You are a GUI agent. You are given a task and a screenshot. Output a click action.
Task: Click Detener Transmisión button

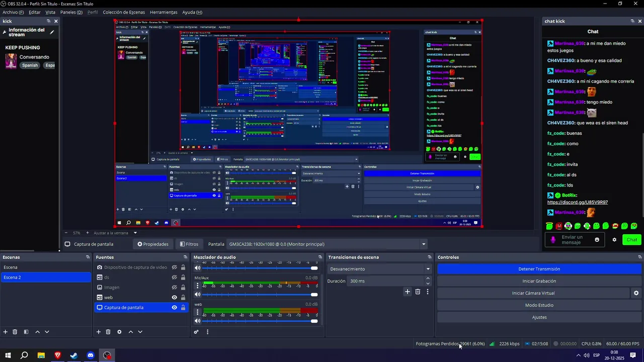coord(539,269)
